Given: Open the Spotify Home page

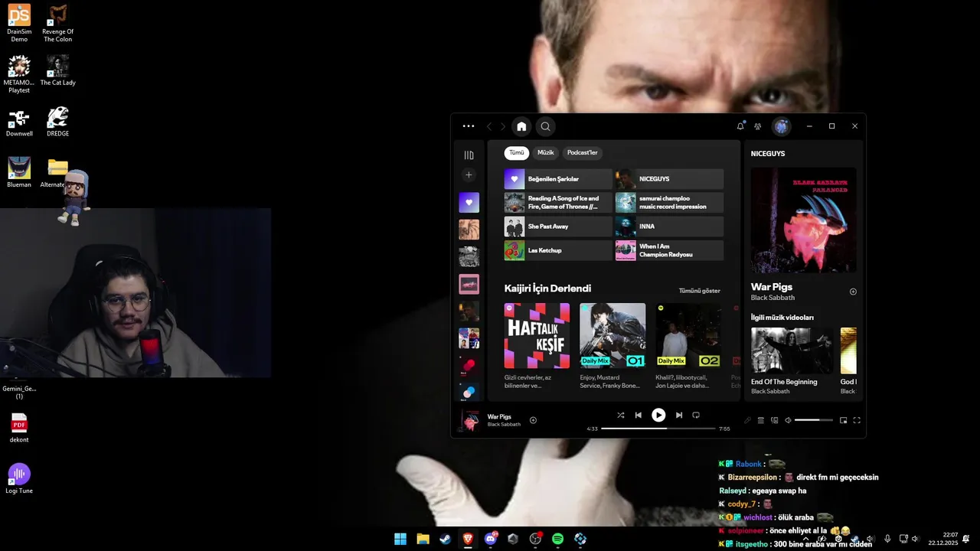Looking at the screenshot, I should pyautogui.click(x=521, y=126).
